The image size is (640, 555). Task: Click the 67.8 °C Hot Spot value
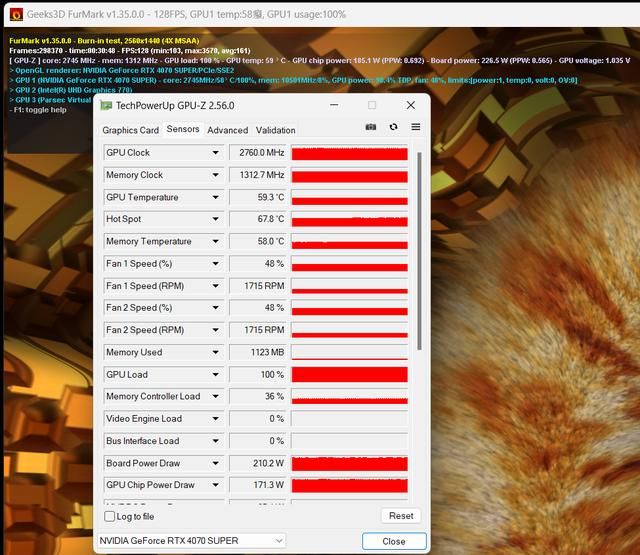[258, 219]
